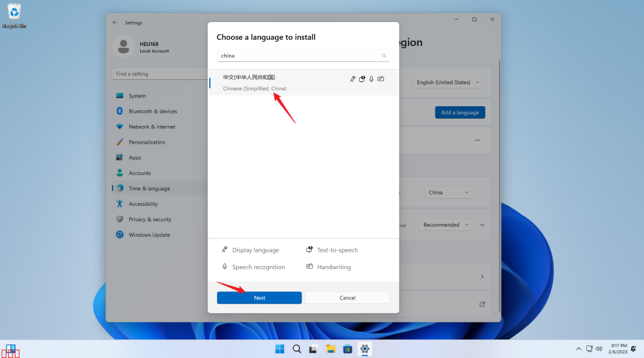This screenshot has width=644, height=358.
Task: Open the notifications tray icon
Action: click(633, 349)
